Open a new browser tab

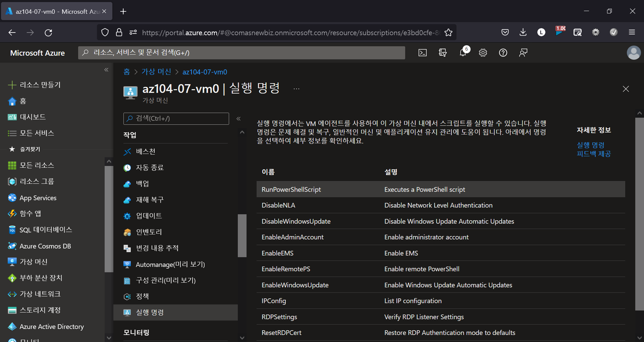[x=123, y=12]
